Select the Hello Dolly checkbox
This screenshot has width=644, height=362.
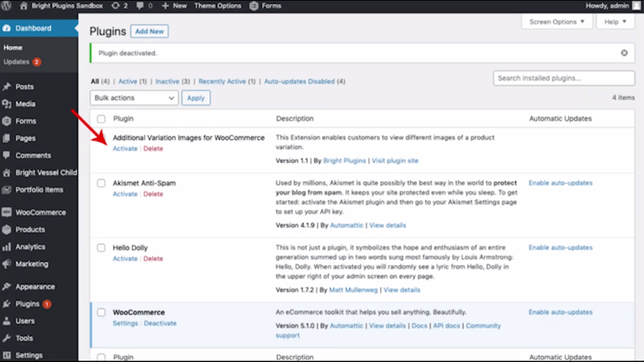(x=101, y=248)
